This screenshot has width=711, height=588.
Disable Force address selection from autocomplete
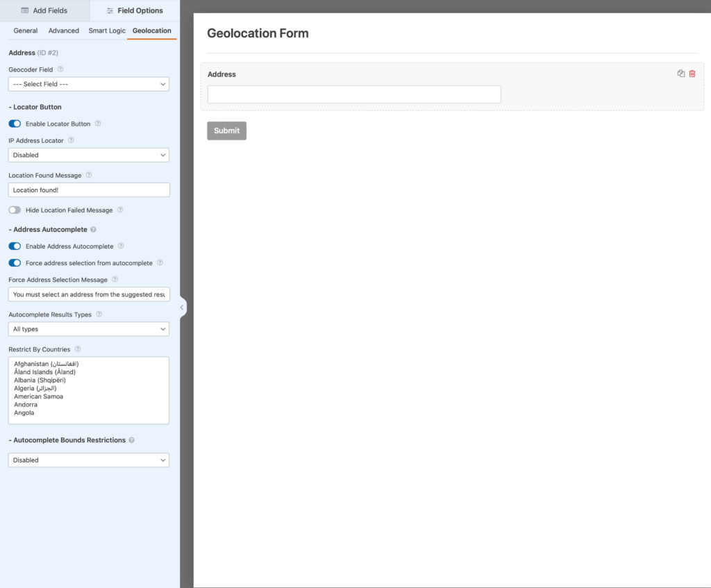[15, 263]
